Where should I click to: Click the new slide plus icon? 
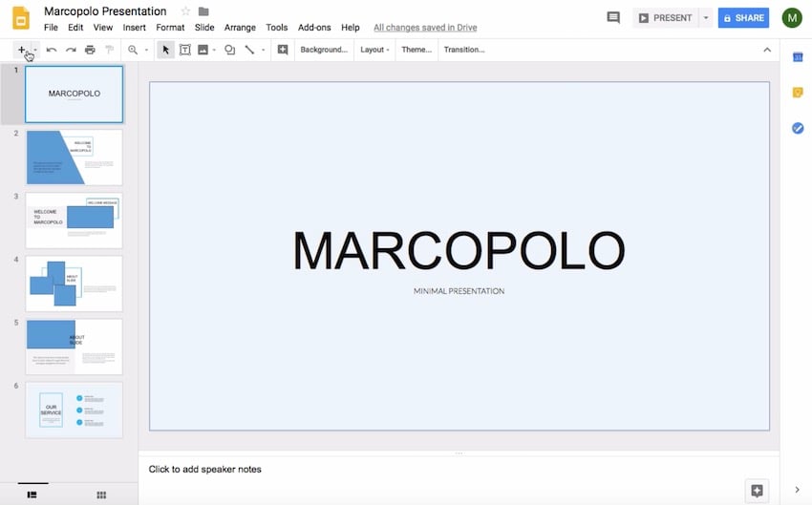click(21, 50)
